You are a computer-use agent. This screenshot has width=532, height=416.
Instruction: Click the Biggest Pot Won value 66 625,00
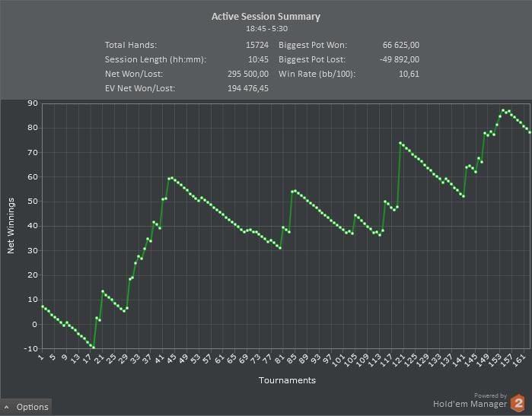pos(401,45)
